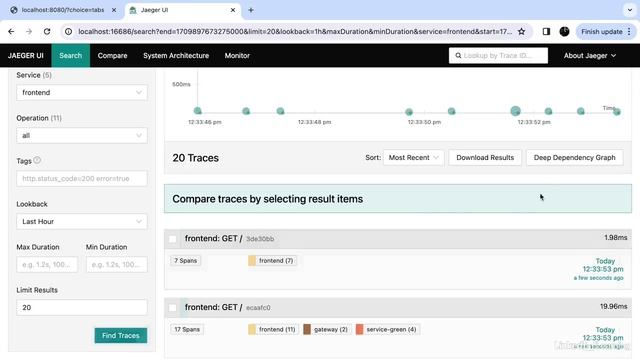Click the 1.98ms duration value
Image resolution: width=640 pixels, height=360 pixels.
pos(616,238)
